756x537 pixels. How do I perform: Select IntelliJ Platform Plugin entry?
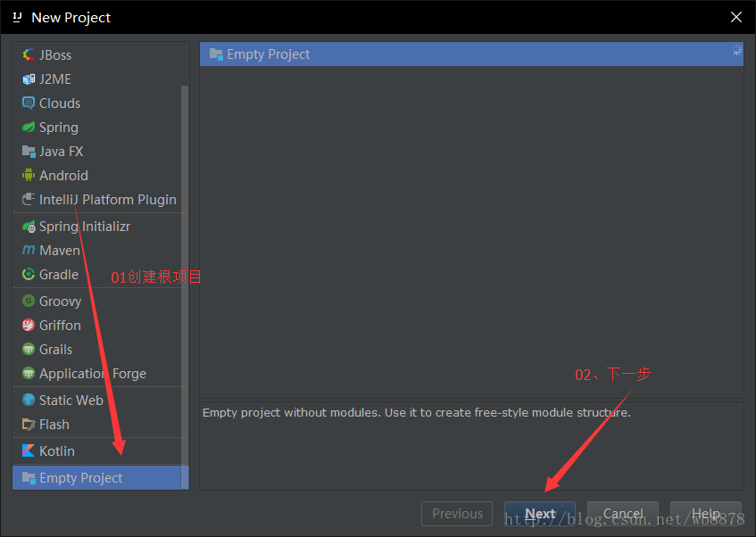pos(97,200)
